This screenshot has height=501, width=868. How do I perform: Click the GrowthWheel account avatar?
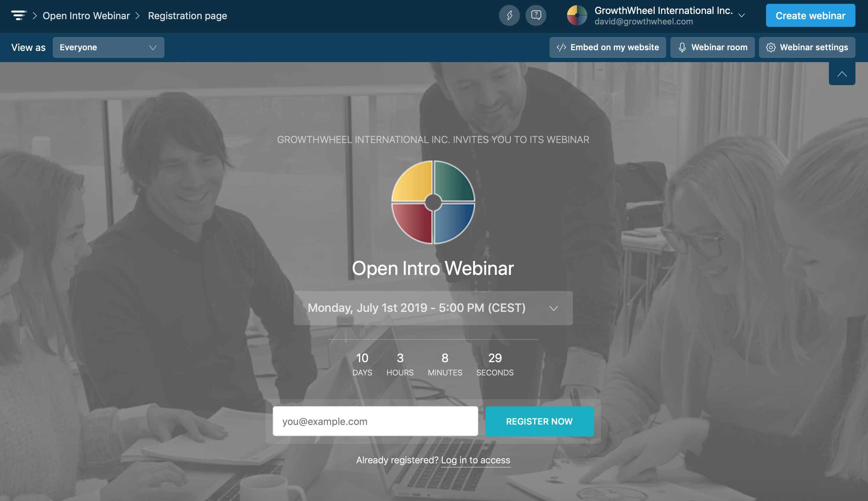click(x=577, y=16)
